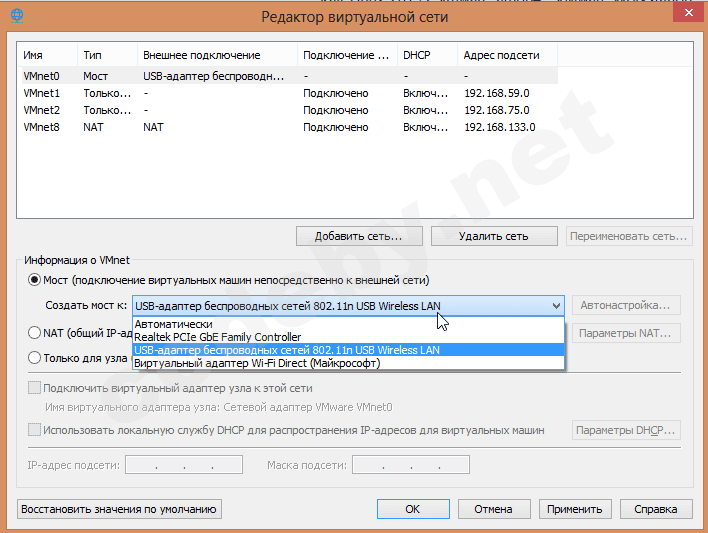
Task: Select the VMnet8 row
Action: coord(289,127)
